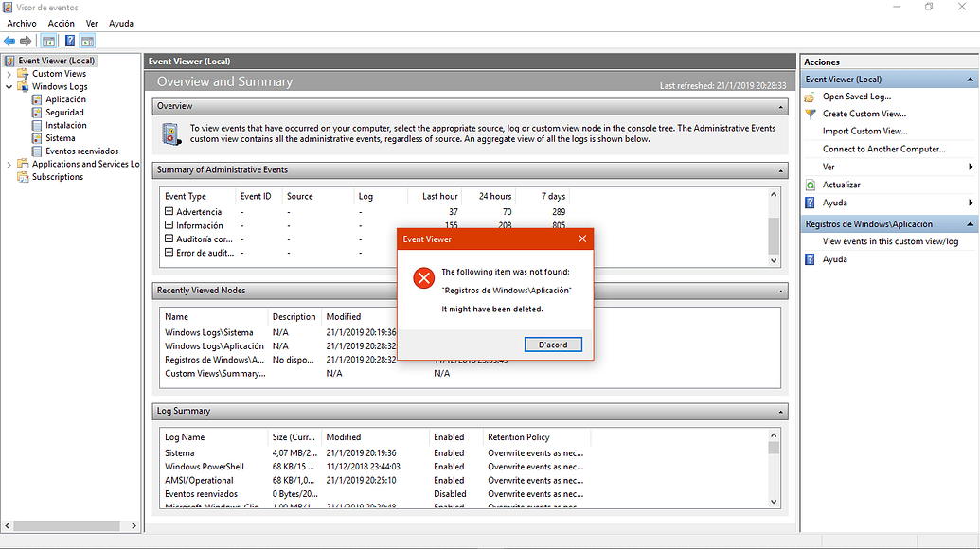
Task: Click the Eventos reenviados log icon
Action: click(37, 151)
